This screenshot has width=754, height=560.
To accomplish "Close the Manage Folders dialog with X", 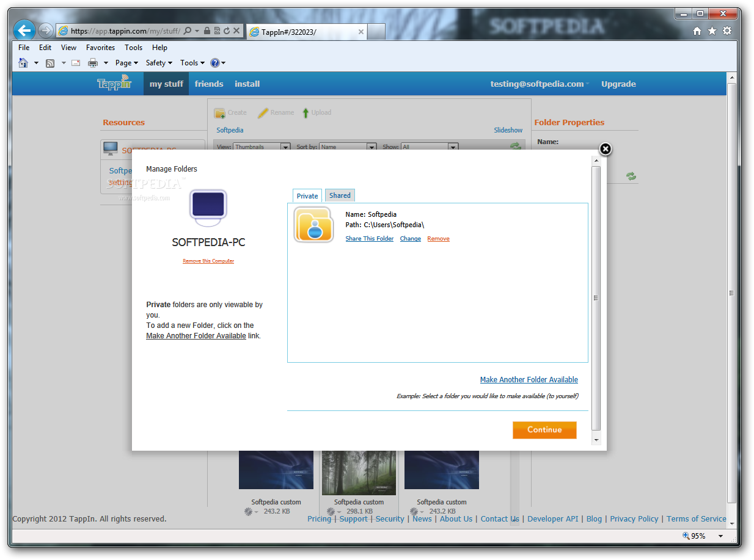I will click(605, 149).
